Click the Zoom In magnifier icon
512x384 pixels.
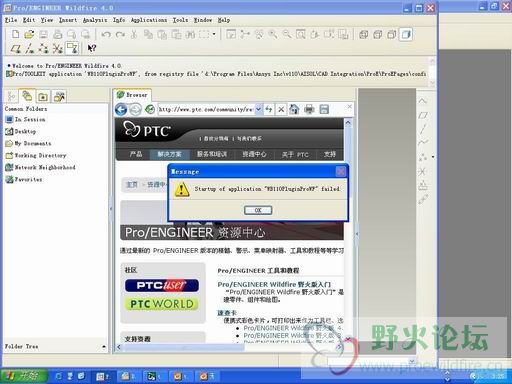pos(273,34)
